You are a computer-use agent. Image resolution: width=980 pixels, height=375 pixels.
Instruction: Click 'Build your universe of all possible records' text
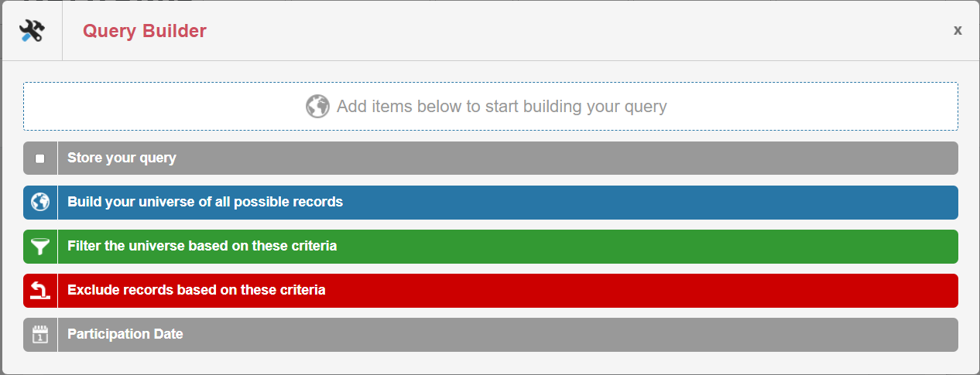point(205,203)
